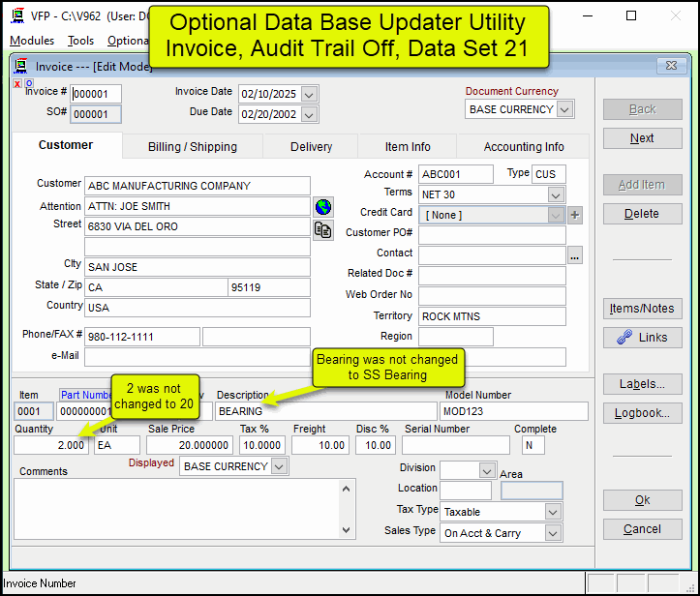Click the Delete button

[643, 214]
